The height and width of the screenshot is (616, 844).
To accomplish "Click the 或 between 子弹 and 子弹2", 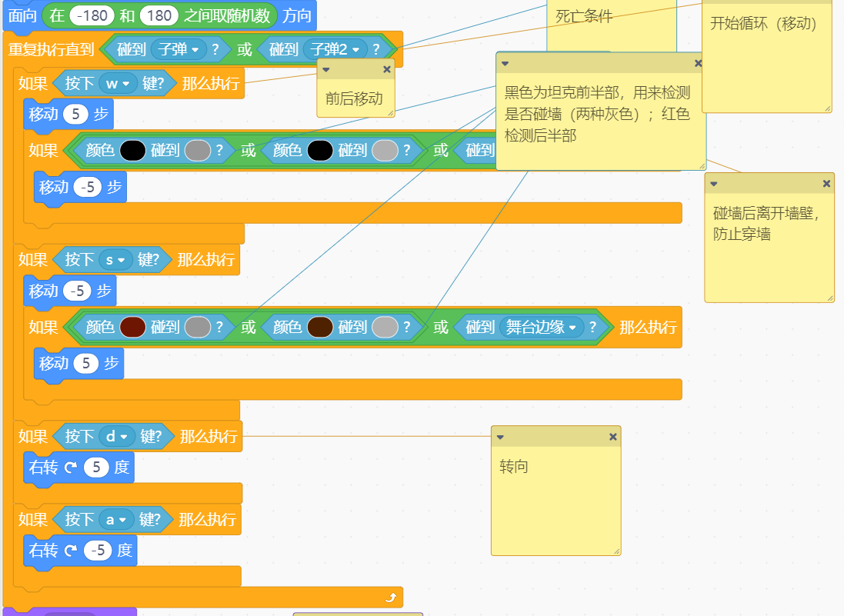I will click(245, 49).
